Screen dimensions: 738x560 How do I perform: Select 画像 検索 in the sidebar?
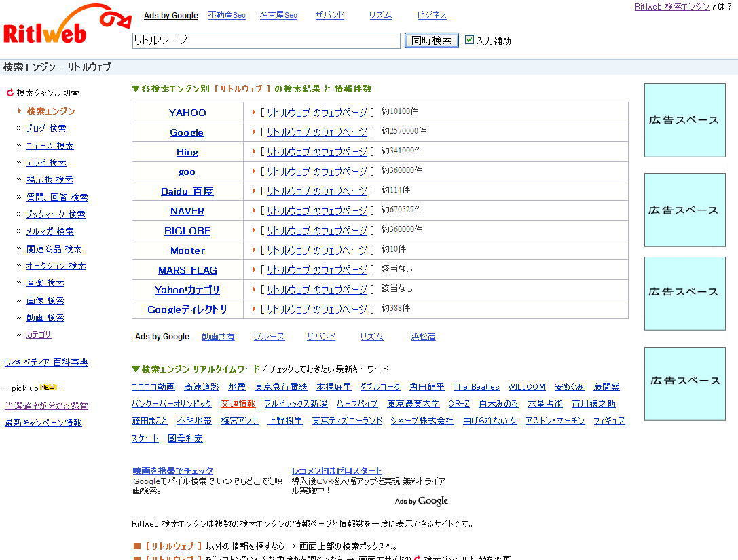45,300
